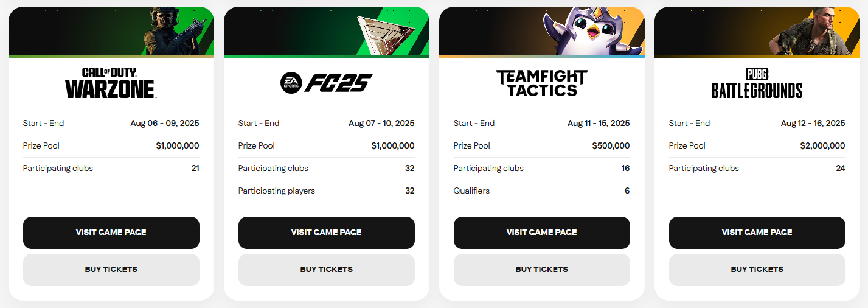The image size is (868, 308).
Task: Buy tickets for EA Sports FC25
Action: tap(327, 270)
